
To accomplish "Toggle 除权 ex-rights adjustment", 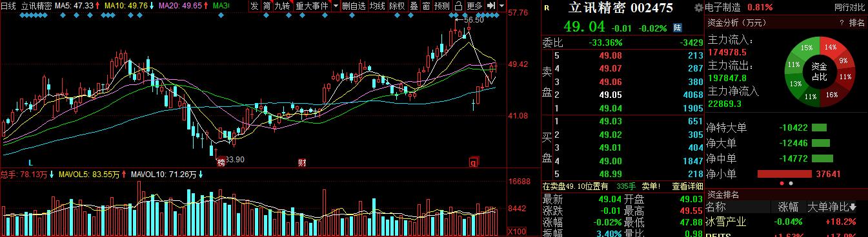I will tap(398, 6).
